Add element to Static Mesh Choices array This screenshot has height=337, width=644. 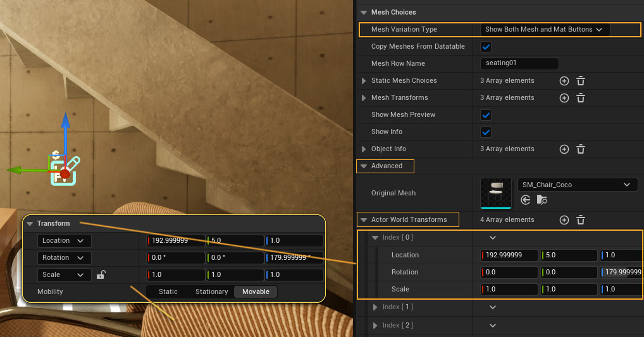pyautogui.click(x=564, y=81)
